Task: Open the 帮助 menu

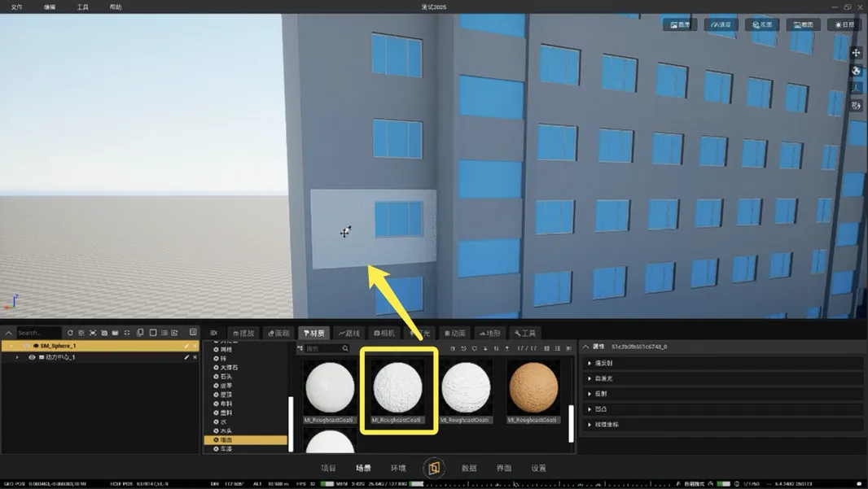Action: pos(115,7)
